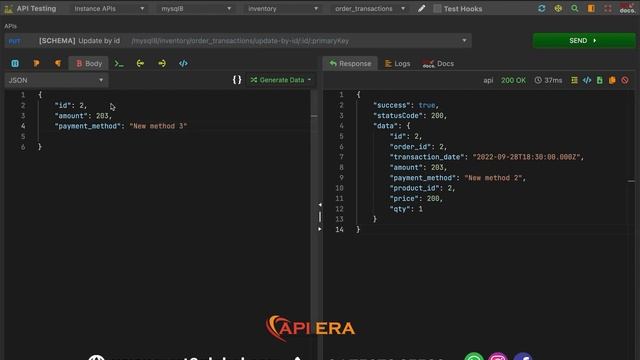Select the yellow left-arrow circle tab icon
Viewport: 640px width, 360px height.
140,63
